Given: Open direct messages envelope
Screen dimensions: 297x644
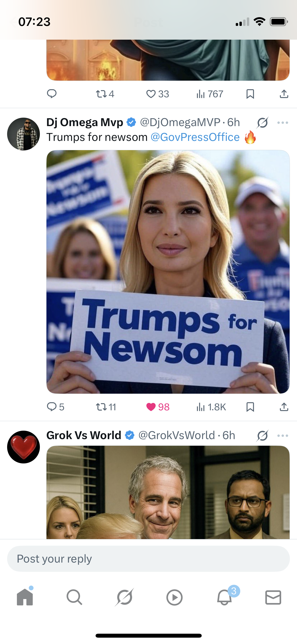Looking at the screenshot, I should pos(273,597).
